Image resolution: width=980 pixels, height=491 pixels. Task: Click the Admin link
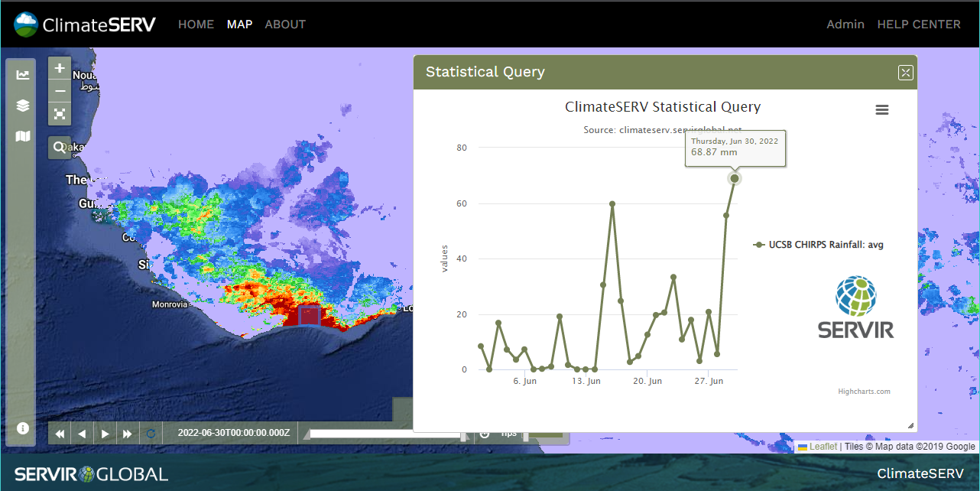pyautogui.click(x=845, y=24)
